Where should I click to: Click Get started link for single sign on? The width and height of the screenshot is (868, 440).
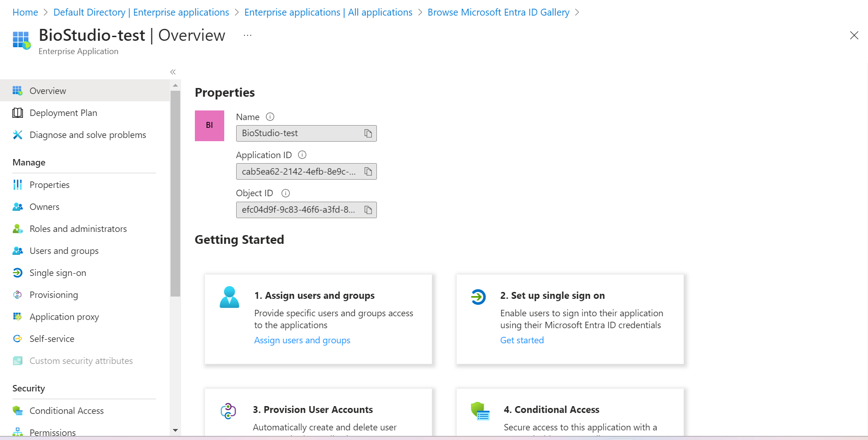coord(522,340)
